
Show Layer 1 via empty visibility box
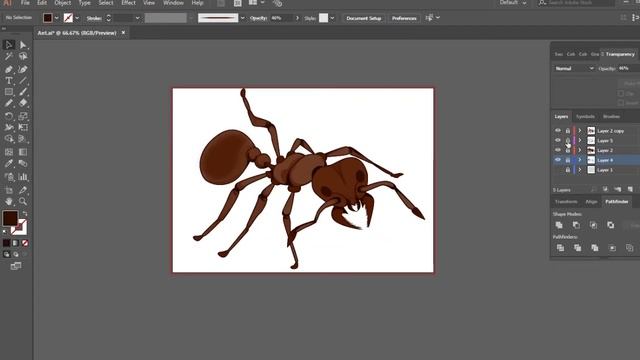(x=558, y=170)
